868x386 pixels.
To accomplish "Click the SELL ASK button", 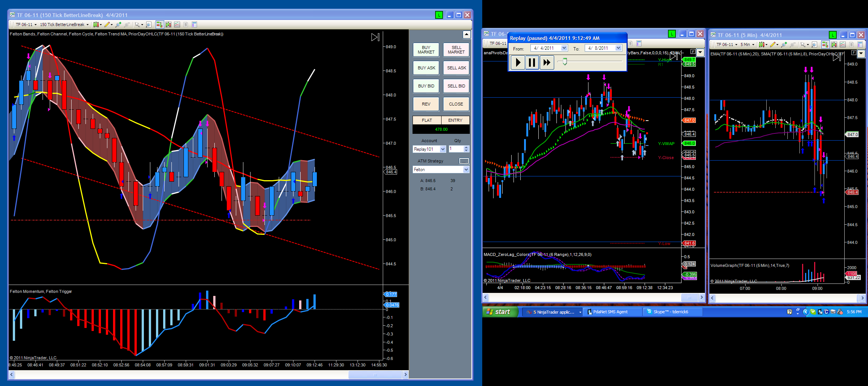I will pyautogui.click(x=456, y=68).
